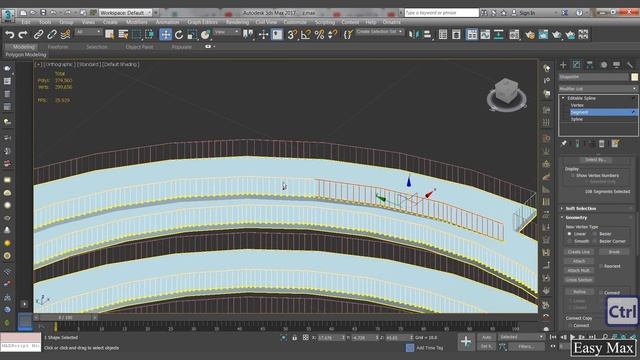
Task: Activate the Select and Scale tool
Action: tap(192, 35)
